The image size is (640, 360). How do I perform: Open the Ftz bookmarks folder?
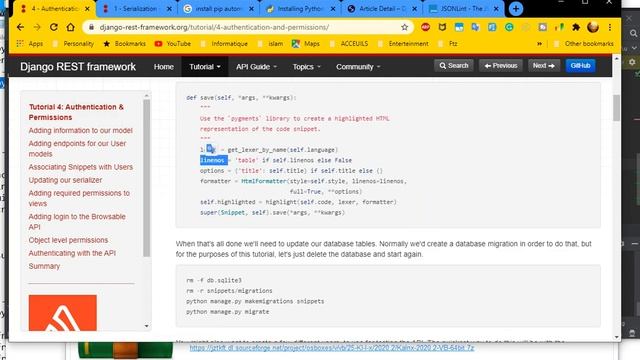point(448,44)
